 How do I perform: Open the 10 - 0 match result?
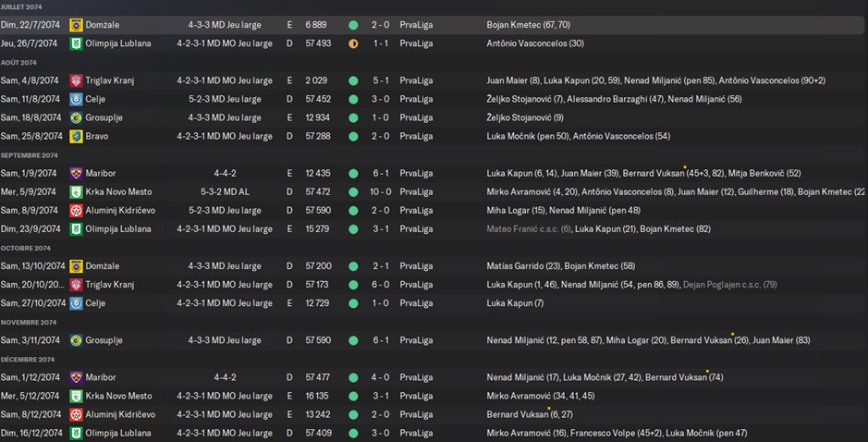pyautogui.click(x=380, y=191)
